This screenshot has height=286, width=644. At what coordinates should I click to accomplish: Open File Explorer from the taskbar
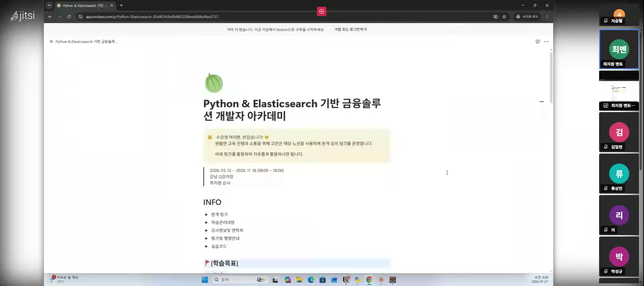point(299,280)
